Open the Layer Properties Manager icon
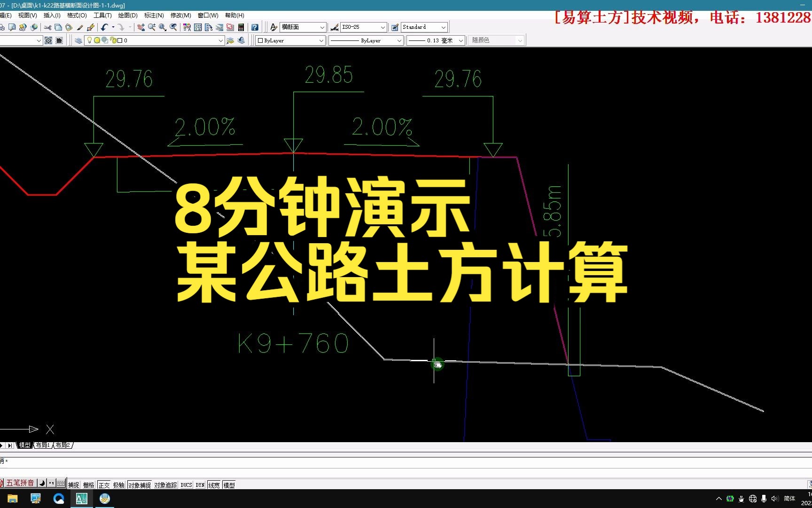This screenshot has height=508, width=812. 78,40
